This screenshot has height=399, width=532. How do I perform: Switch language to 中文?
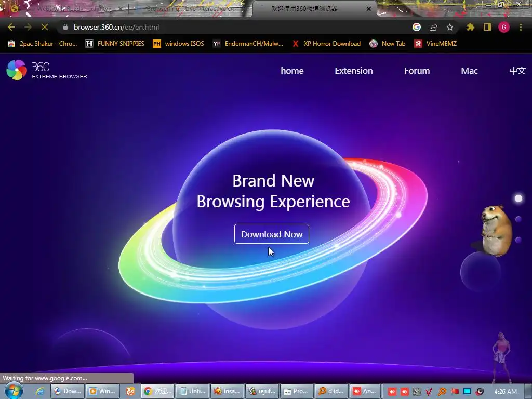[517, 71]
